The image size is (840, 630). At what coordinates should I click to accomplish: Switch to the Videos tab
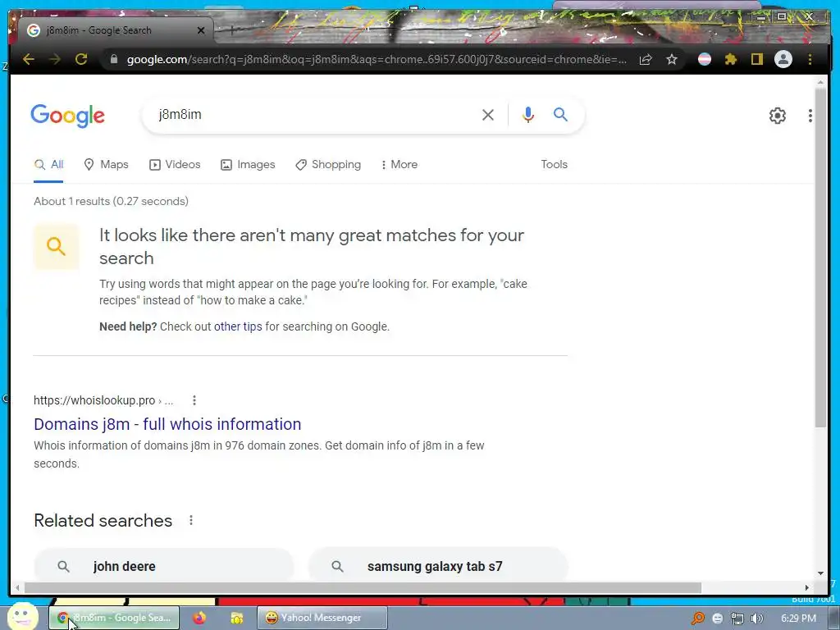pyautogui.click(x=175, y=164)
